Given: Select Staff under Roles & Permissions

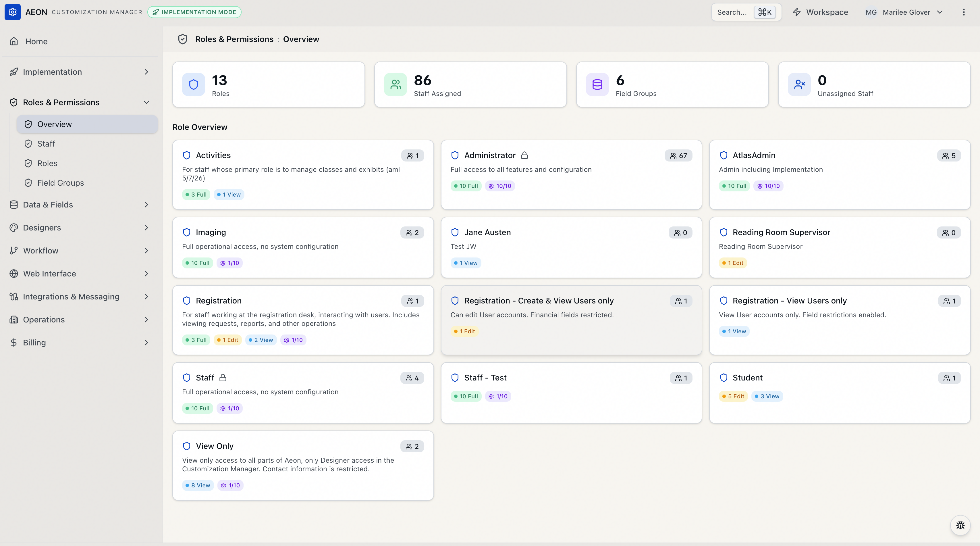Looking at the screenshot, I should 87,144.
